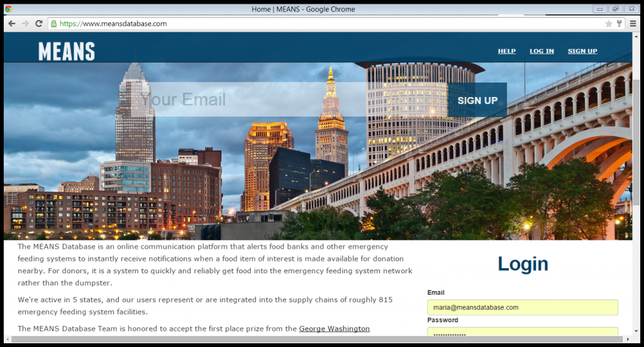
Task: Click the horizontal scrollbar right arrow
Action: [x=628, y=339]
